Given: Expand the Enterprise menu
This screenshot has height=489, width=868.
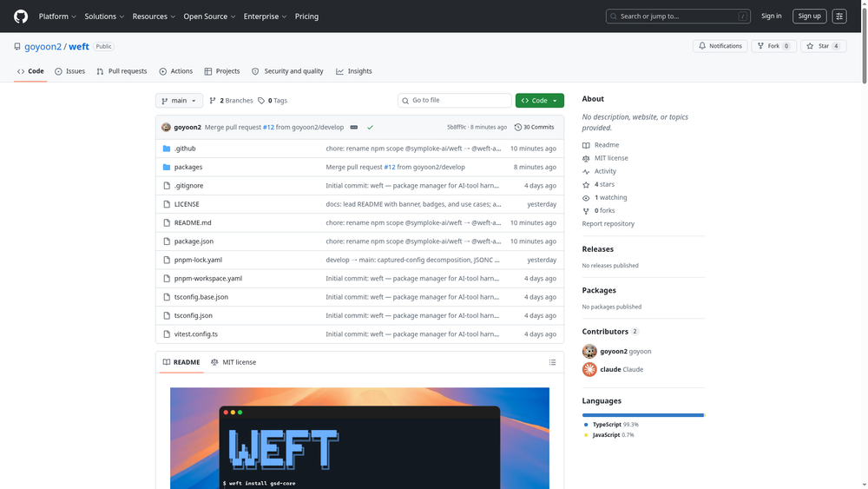Looking at the screenshot, I should (265, 17).
